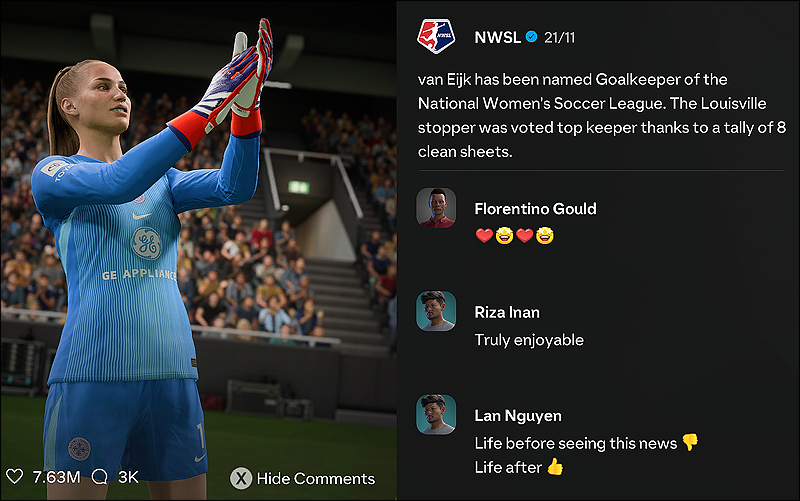Image resolution: width=800 pixels, height=501 pixels.
Task: Click the thumbs up emoji
Action: click(x=555, y=466)
